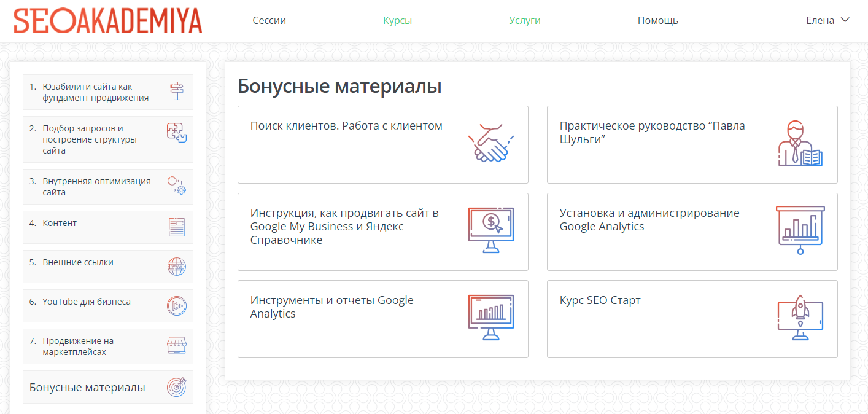Open the Сессии menu item
The image size is (868, 414).
tap(269, 20)
